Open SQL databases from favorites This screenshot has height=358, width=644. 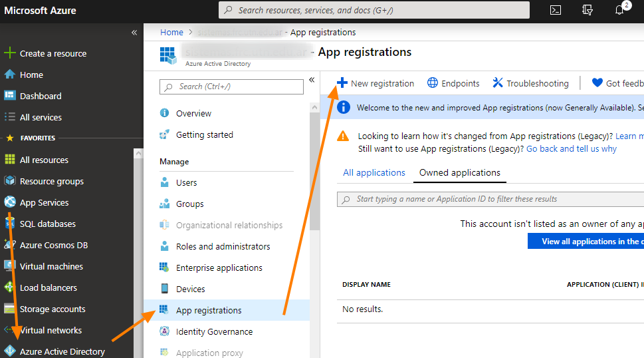pyautogui.click(x=48, y=224)
